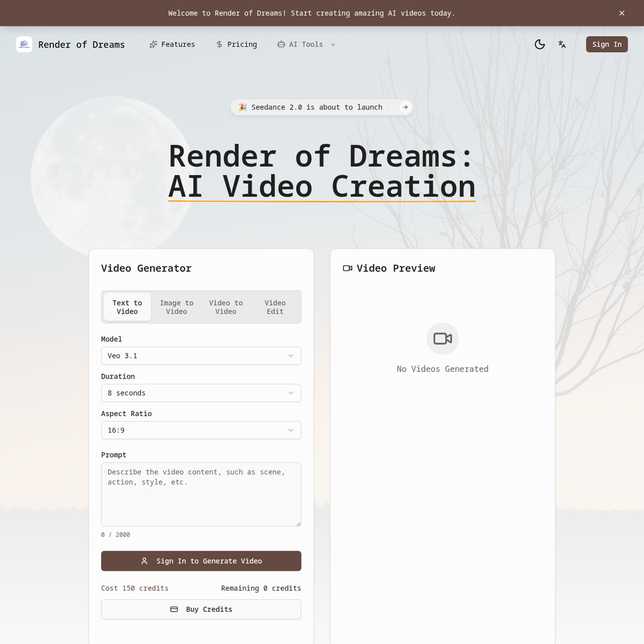Click the resize handle of Prompt box
This screenshot has width=644, height=644.
tap(298, 524)
